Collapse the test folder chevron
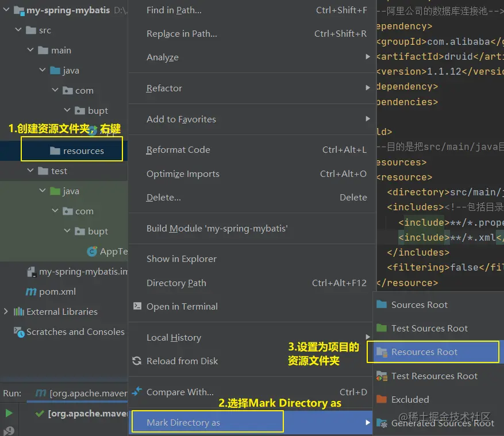The image size is (504, 436). pyautogui.click(x=30, y=170)
